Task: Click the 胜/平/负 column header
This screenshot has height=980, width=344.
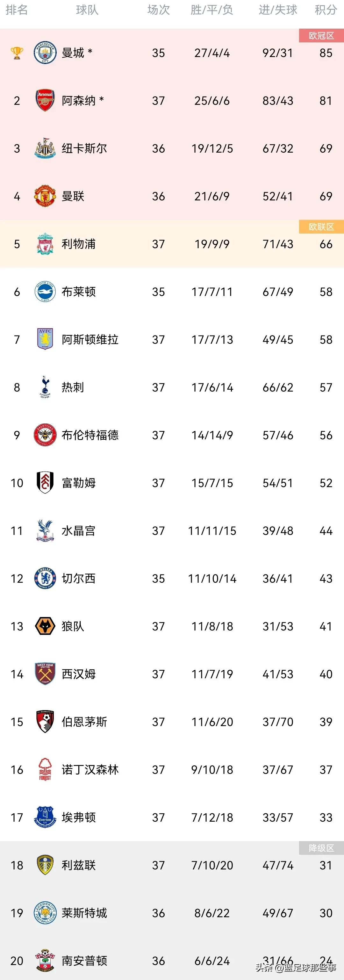Action: 212,10
